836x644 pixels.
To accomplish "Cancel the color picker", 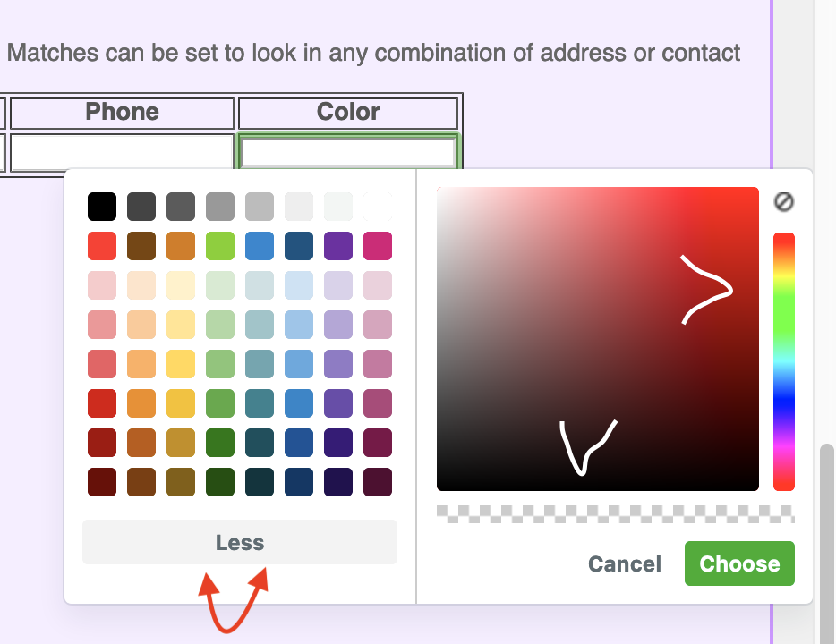I will tap(624, 564).
